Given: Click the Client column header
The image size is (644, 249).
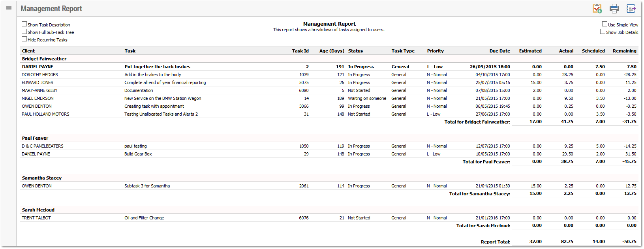Looking at the screenshot, I should 28,51.
